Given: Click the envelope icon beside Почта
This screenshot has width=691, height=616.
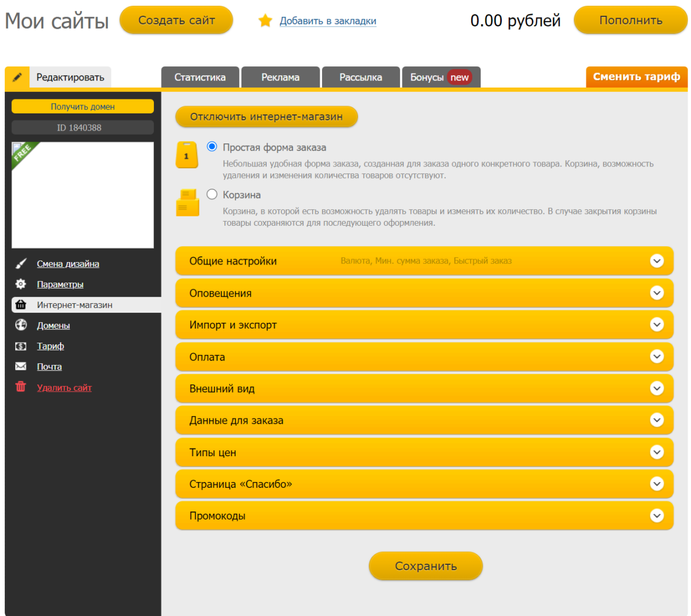Looking at the screenshot, I should click(x=21, y=366).
